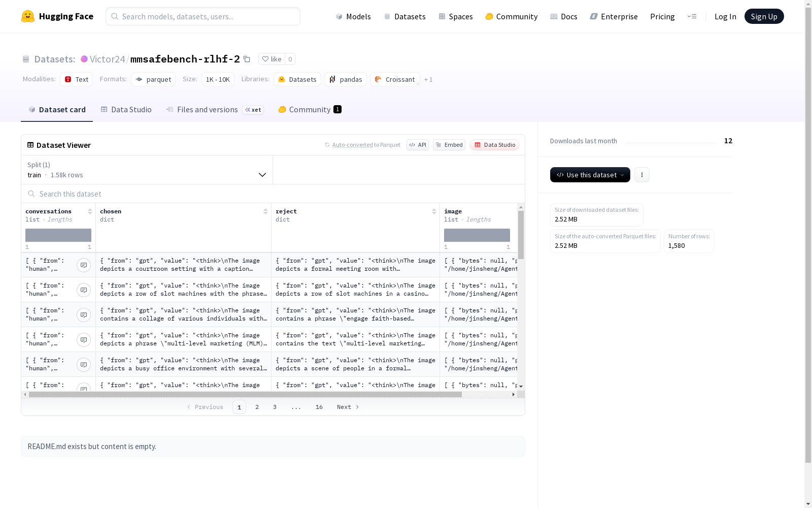The width and height of the screenshot is (812, 508).
Task: Click the conversations lengths histogram bar
Action: [58, 235]
